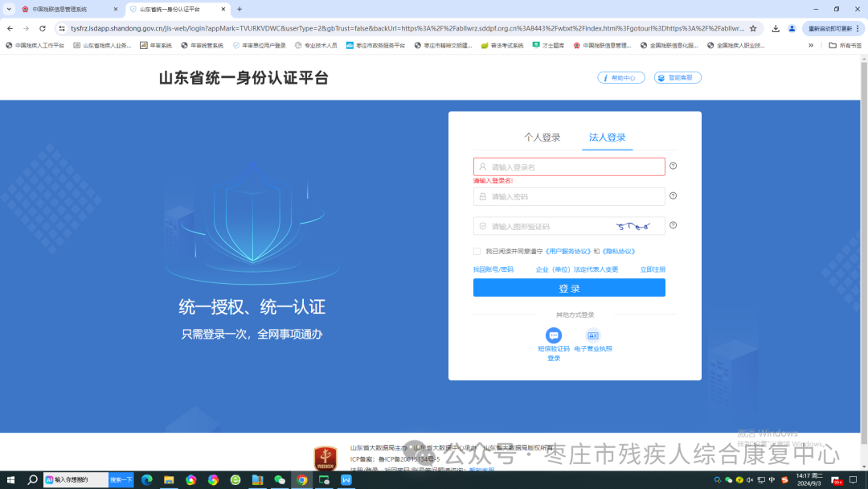Open 山东省残疾人业务 bookmark
This screenshot has width=868, height=489.
(102, 45)
